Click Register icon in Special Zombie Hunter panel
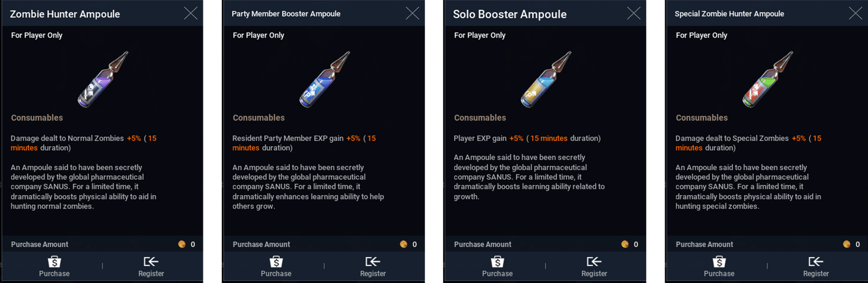Screen dimensions: 868x283 pos(816,262)
